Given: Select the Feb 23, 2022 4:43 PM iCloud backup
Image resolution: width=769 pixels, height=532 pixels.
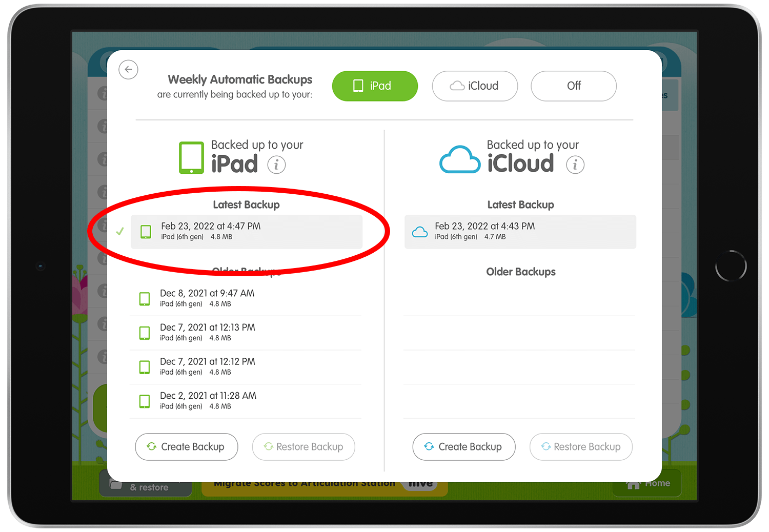Looking at the screenshot, I should [x=520, y=232].
